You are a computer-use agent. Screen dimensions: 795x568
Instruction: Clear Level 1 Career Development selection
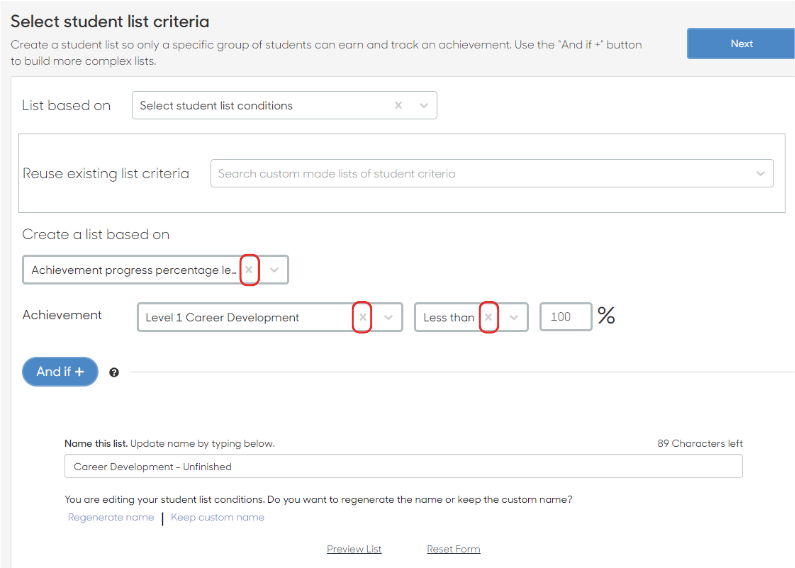click(363, 317)
